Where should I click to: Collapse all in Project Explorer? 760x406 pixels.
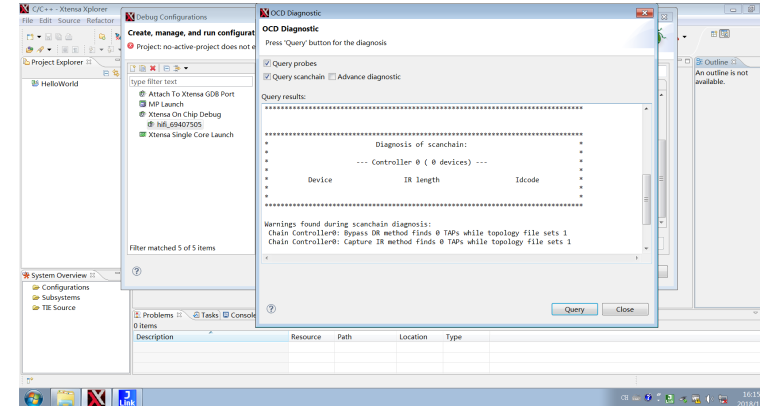tap(106, 73)
